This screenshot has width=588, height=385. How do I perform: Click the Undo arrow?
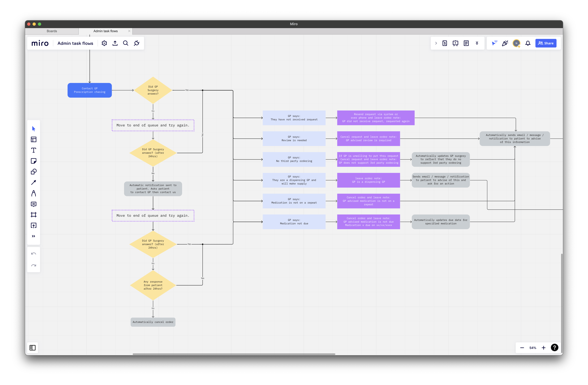(34, 254)
